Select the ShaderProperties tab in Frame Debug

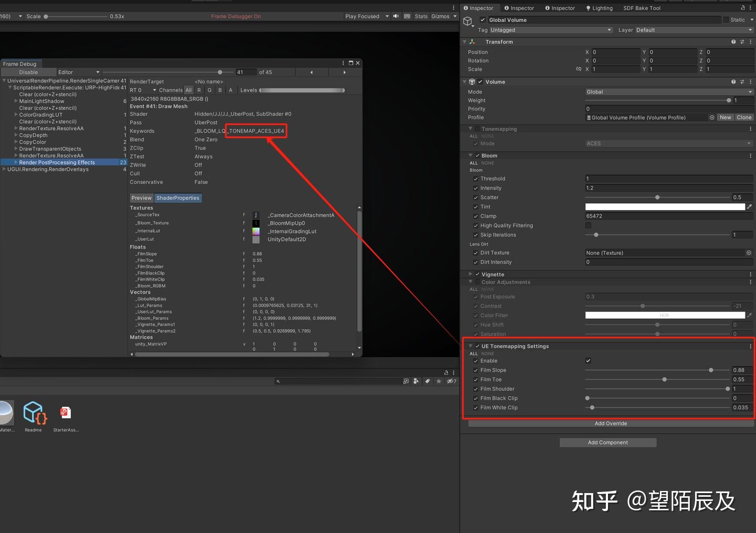click(x=178, y=198)
